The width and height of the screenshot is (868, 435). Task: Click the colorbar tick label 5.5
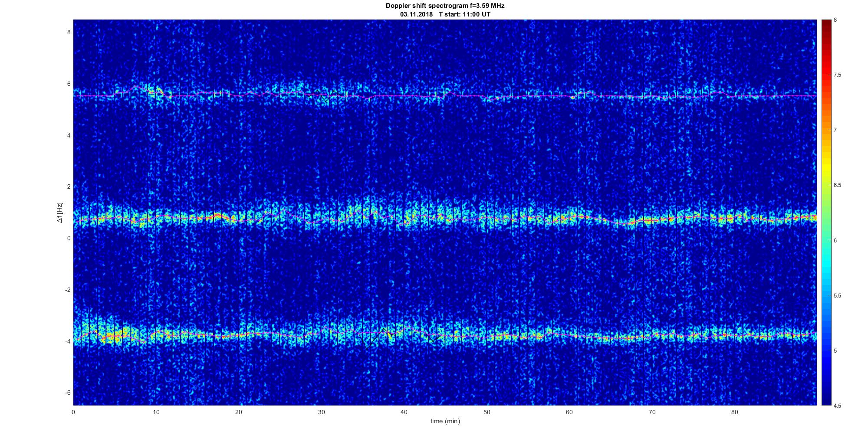pyautogui.click(x=837, y=296)
